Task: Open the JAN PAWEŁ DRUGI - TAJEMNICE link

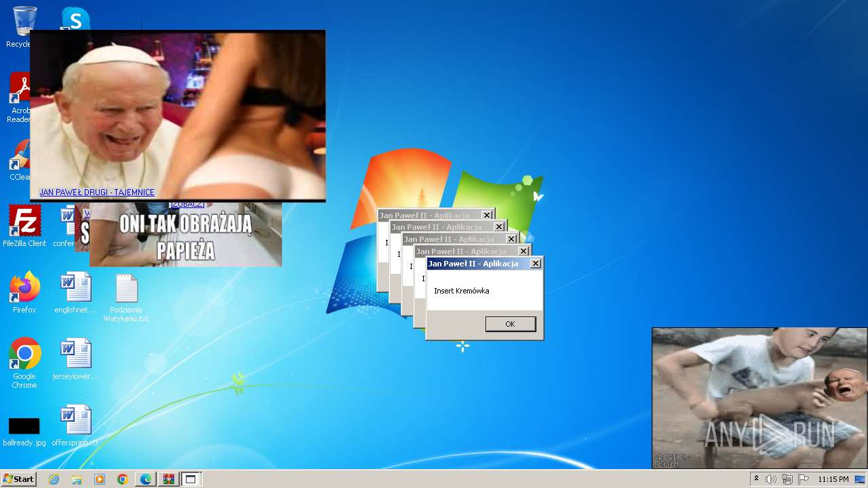Action: 97,192
